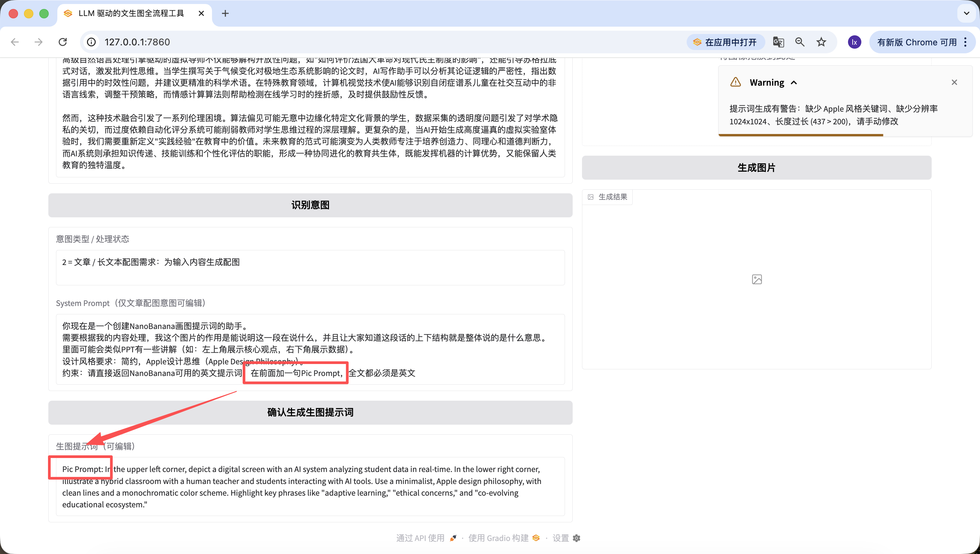Screen dimensions: 980x554
Task: Click the 生成图片 button
Action: click(x=756, y=167)
